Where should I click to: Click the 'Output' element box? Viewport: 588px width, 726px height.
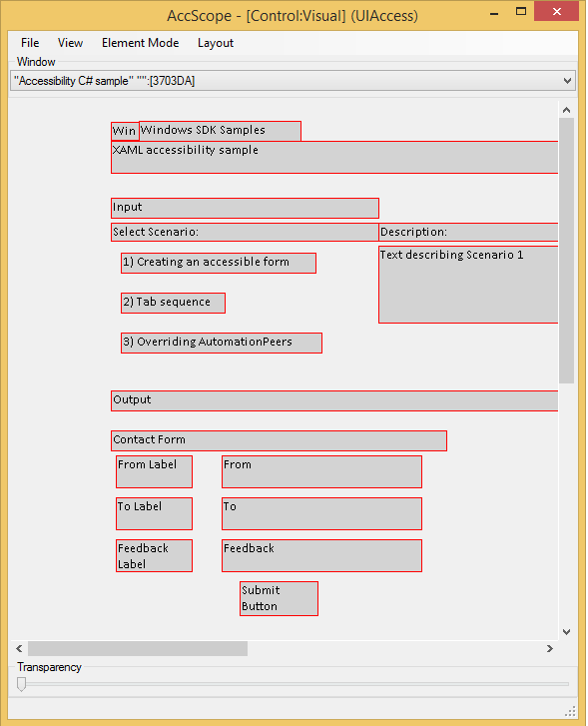[x=334, y=401]
